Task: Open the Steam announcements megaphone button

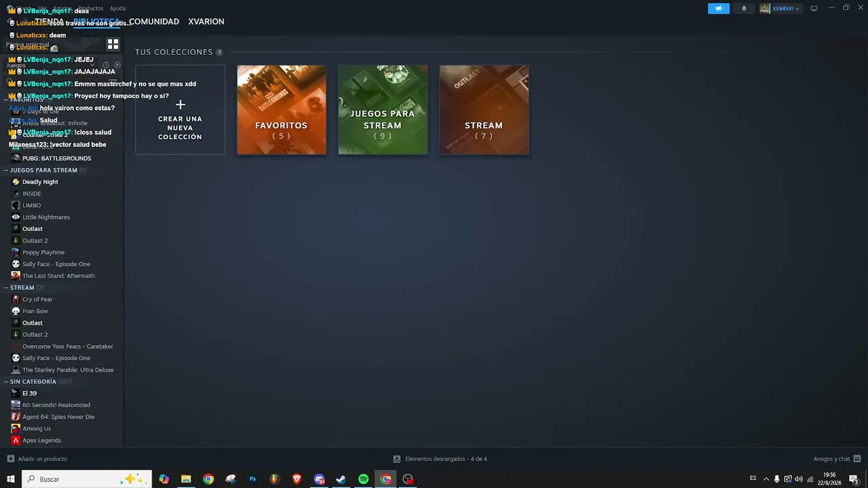Action: click(719, 8)
